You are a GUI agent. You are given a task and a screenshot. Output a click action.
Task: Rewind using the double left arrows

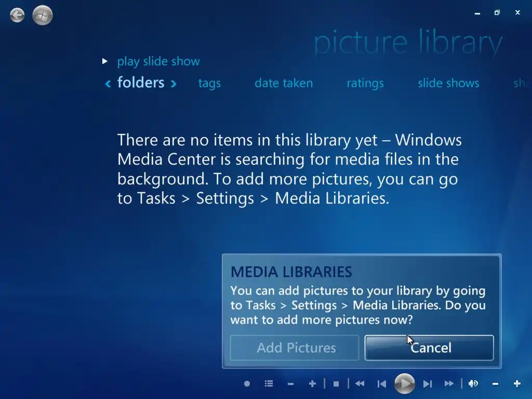click(360, 384)
